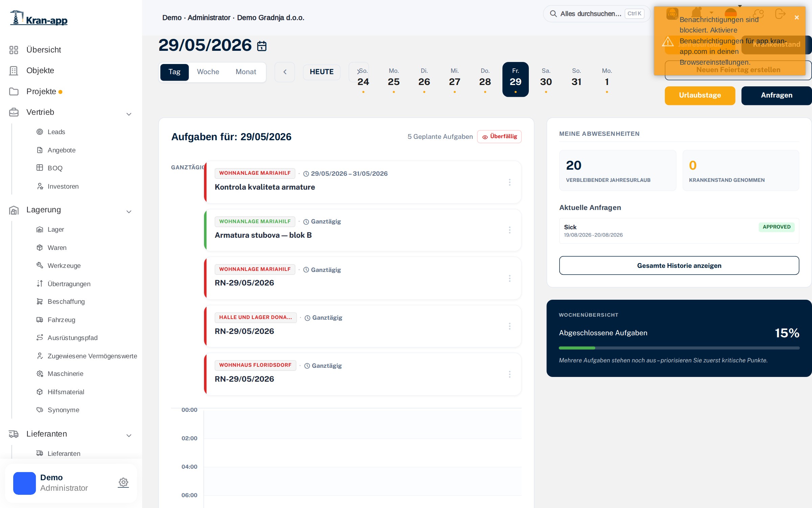Open three-dot menu for Wohnanlage Mariahilf RN-29/05/2026
This screenshot has width=812, height=508.
point(510,278)
